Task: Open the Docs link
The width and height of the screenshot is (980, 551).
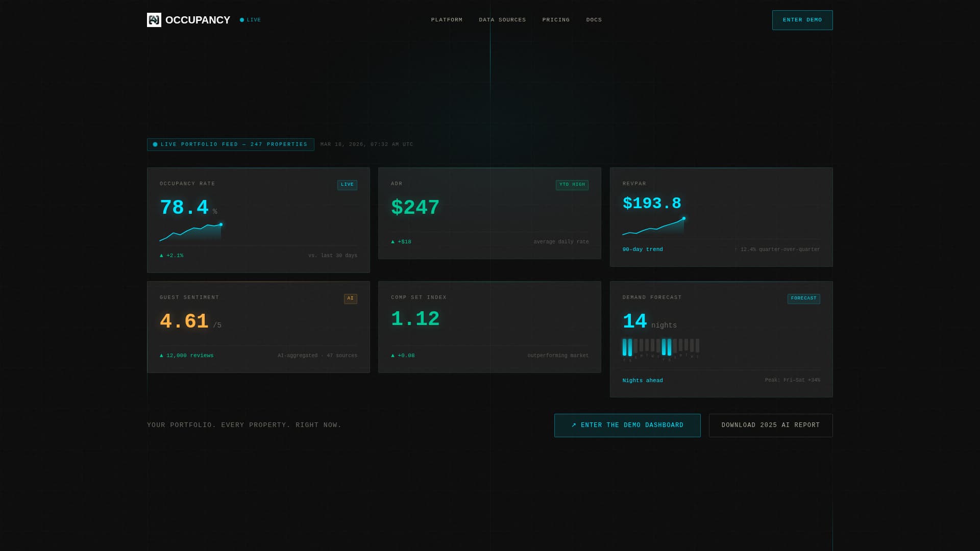Action: point(594,20)
